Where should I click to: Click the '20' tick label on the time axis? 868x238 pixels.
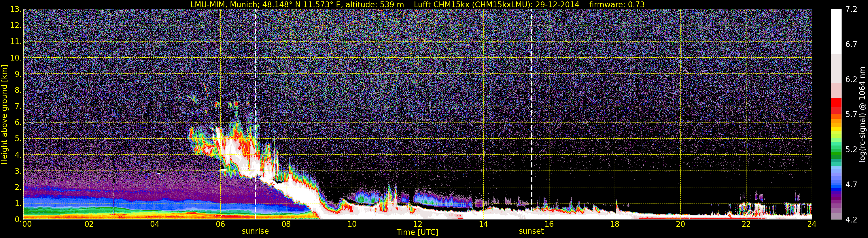click(680, 224)
